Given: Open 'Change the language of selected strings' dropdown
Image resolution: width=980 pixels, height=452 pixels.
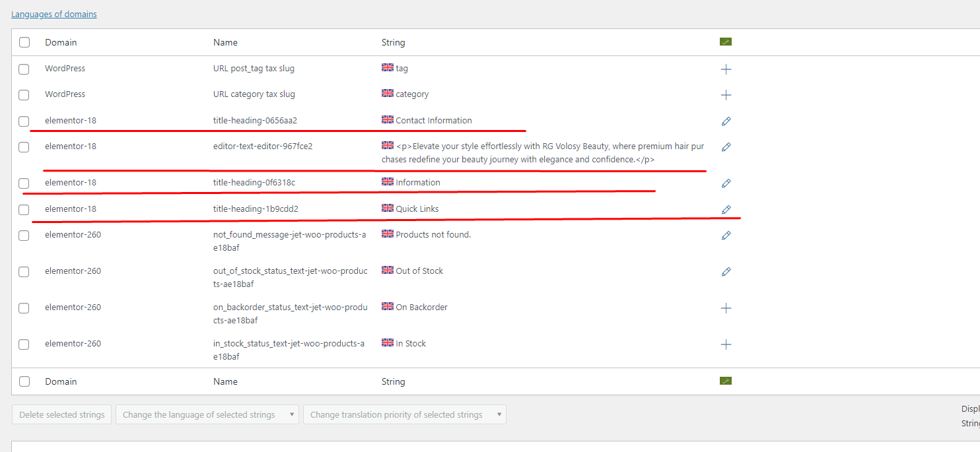Looking at the screenshot, I should pyautogui.click(x=207, y=415).
